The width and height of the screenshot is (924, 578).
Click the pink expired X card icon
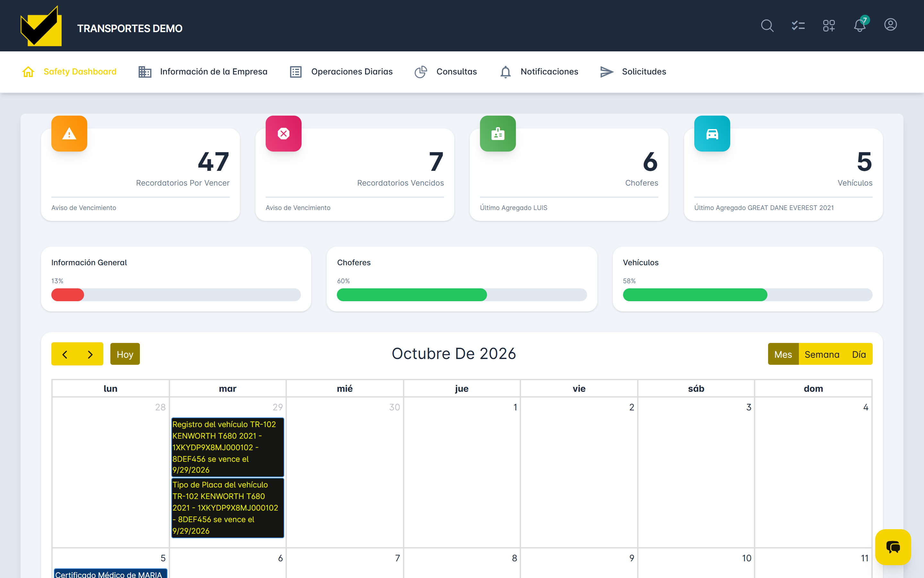[283, 133]
